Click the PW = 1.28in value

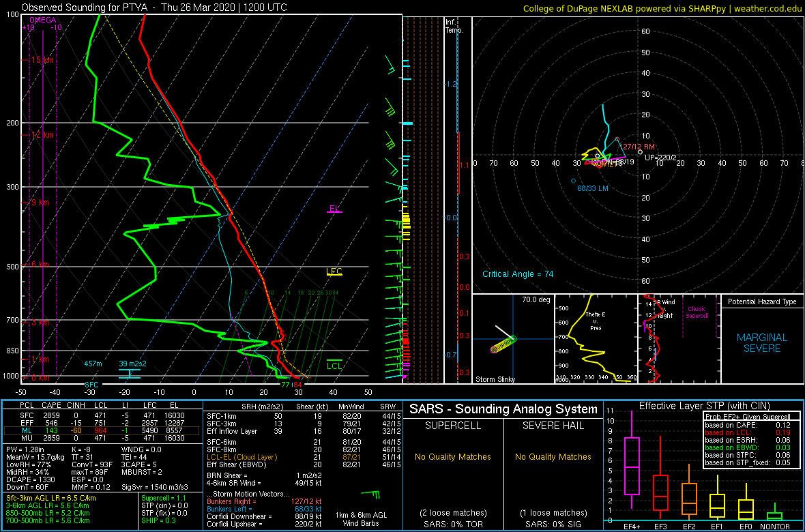[26, 450]
